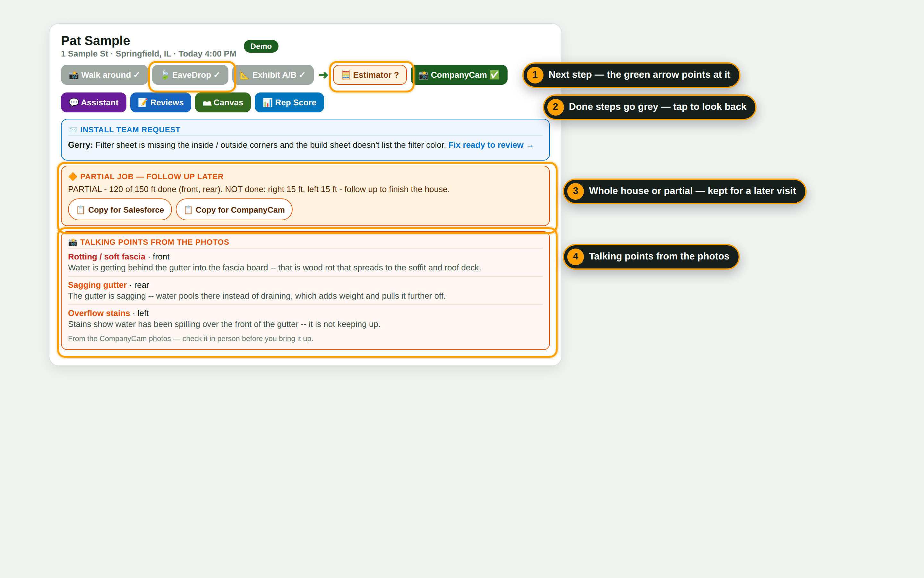Viewport: 924px width, 578px height.
Task: Click the TALKING POINTS FROM THE PHOTOS heading
Action: tap(155, 242)
